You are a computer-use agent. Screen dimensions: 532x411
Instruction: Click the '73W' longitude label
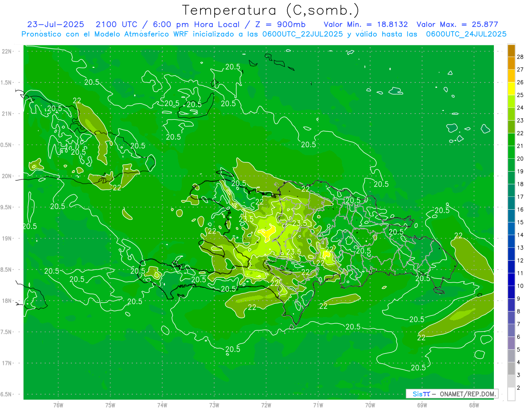coord(214,405)
